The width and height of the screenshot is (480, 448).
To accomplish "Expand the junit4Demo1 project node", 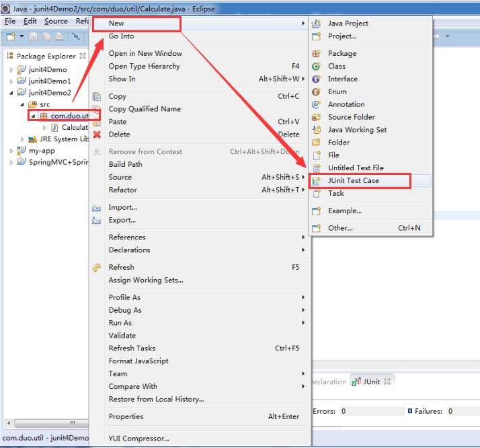I will (x=11, y=81).
